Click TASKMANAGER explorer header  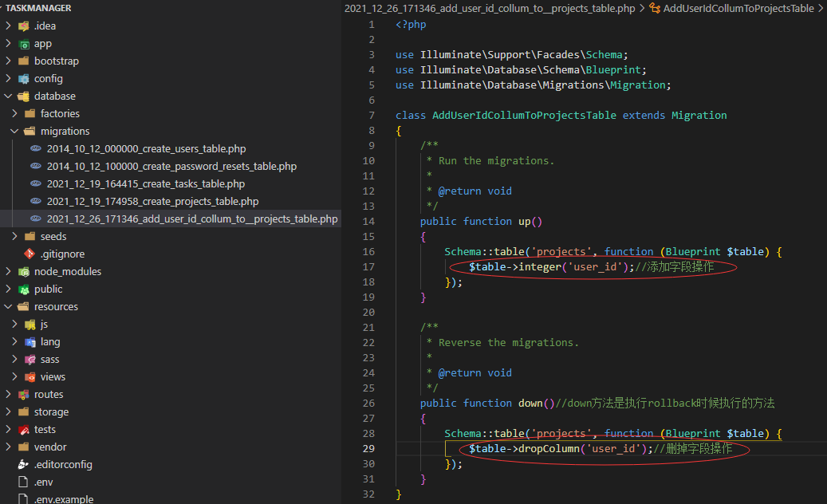(38, 8)
